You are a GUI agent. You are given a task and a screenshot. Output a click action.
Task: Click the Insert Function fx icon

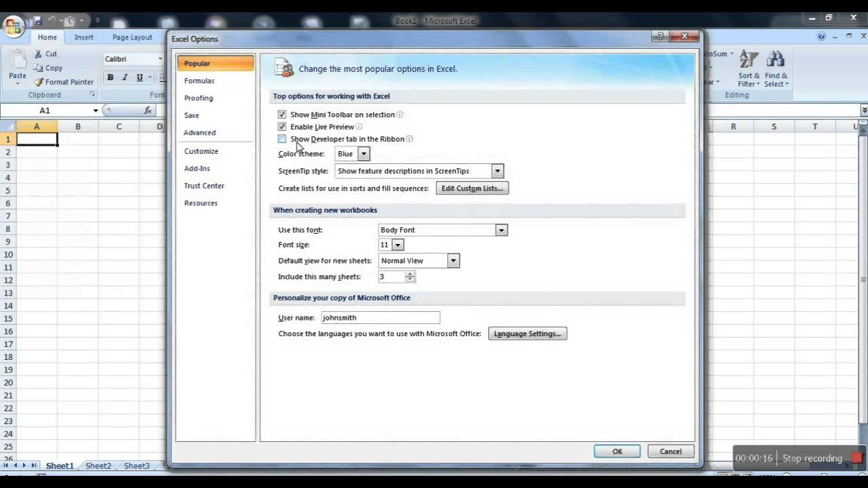pyautogui.click(x=148, y=110)
